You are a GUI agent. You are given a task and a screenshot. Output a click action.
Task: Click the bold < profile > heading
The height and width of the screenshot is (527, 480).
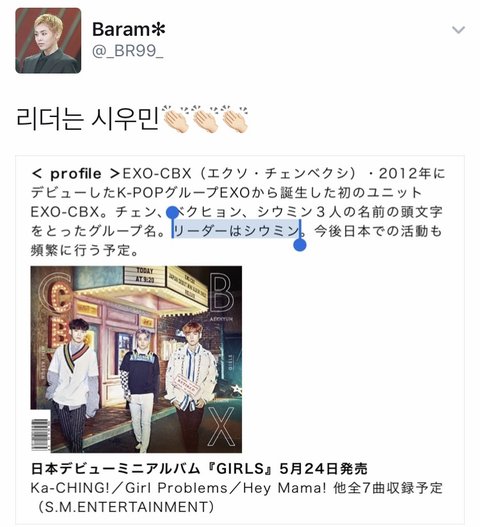click(75, 174)
